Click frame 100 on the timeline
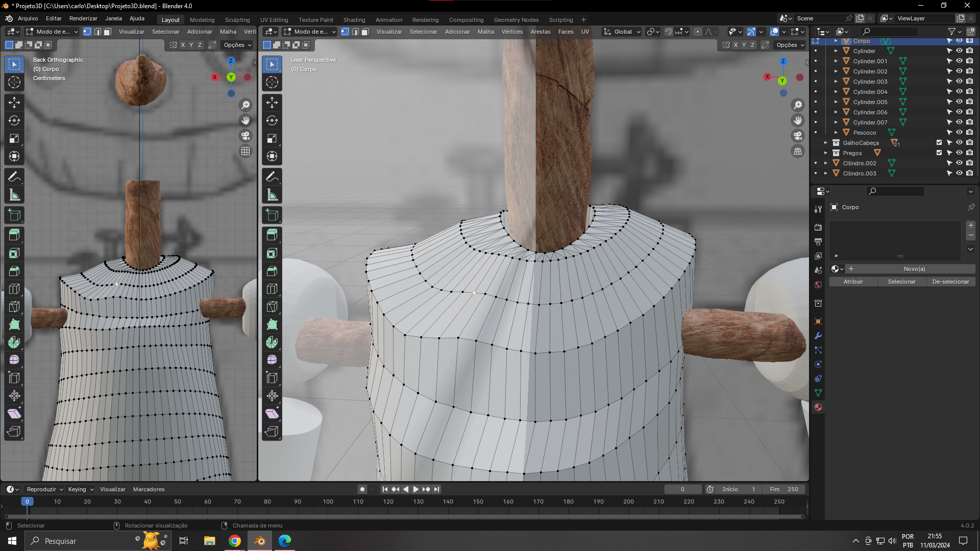This screenshot has width=980, height=551. 328,502
